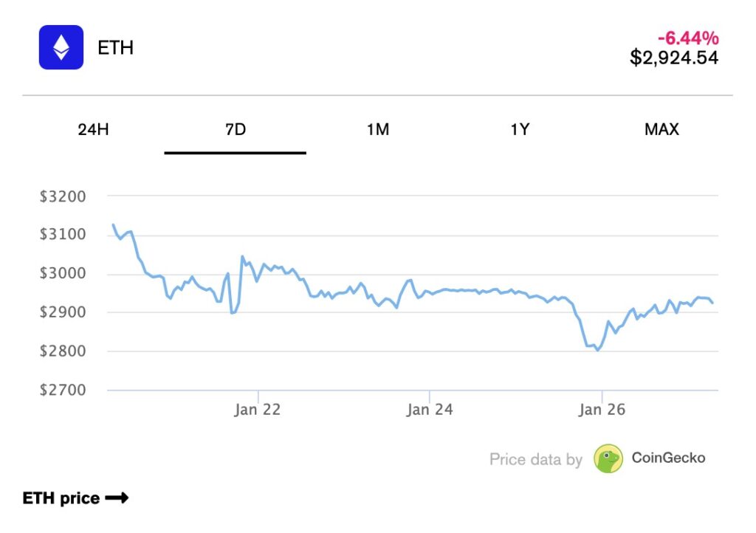Click the Ethereum logo icon
The width and height of the screenshot is (756, 533).
pyautogui.click(x=61, y=48)
